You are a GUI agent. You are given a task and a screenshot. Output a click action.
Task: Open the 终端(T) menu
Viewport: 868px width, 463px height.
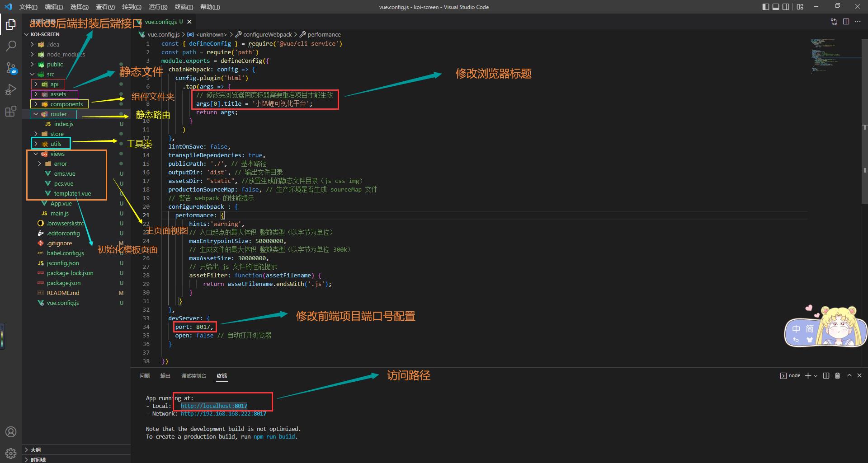[184, 7]
